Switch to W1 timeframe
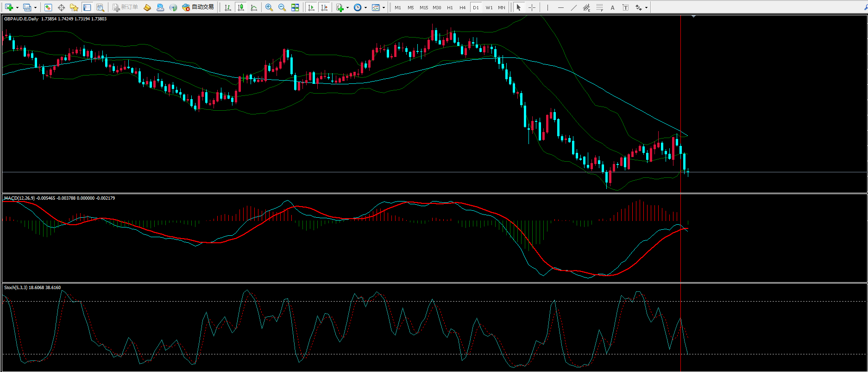Screen dimensions: 868x372 (x=489, y=7)
